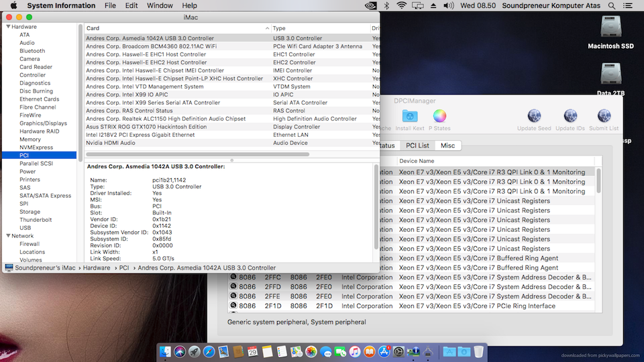The height and width of the screenshot is (362, 644).
Task: Open Notification Center list icon
Action: (628, 6)
